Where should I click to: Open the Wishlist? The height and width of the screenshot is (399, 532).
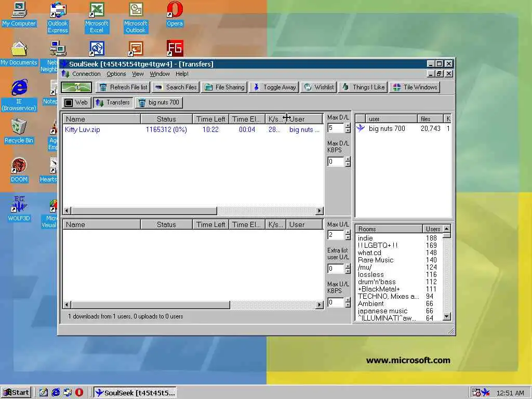pos(318,87)
